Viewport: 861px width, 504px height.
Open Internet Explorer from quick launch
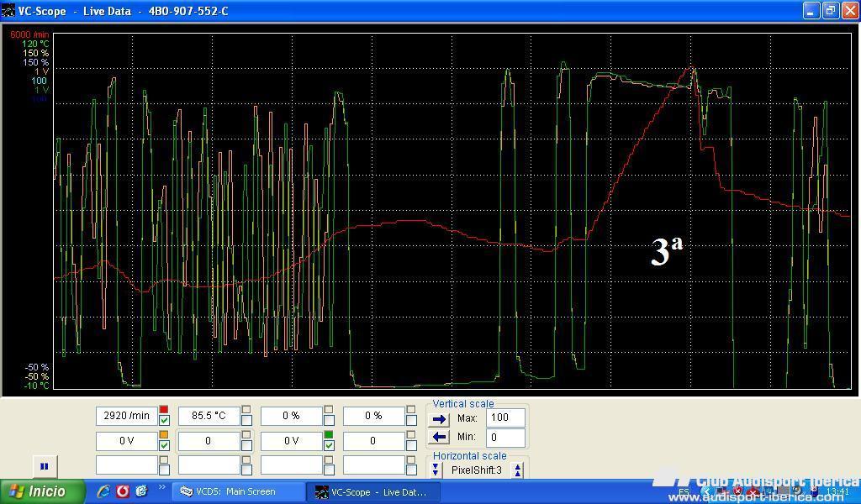pyautogui.click(x=103, y=491)
